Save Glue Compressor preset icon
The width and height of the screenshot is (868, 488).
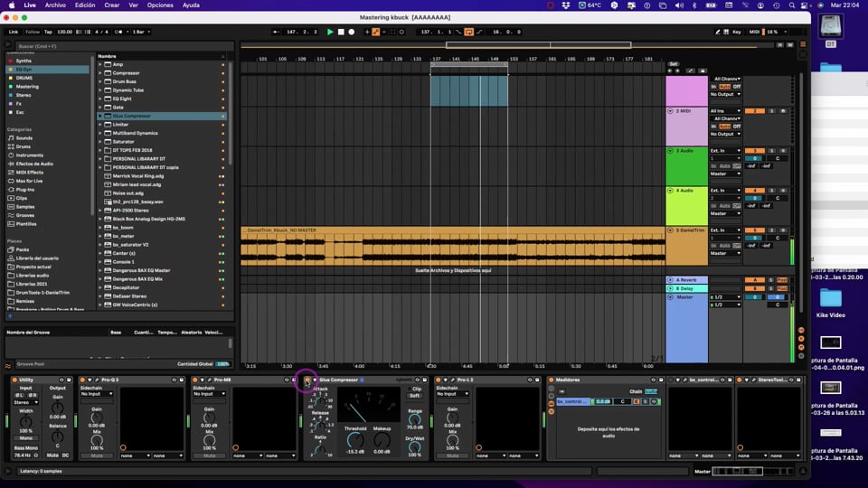tap(425, 380)
